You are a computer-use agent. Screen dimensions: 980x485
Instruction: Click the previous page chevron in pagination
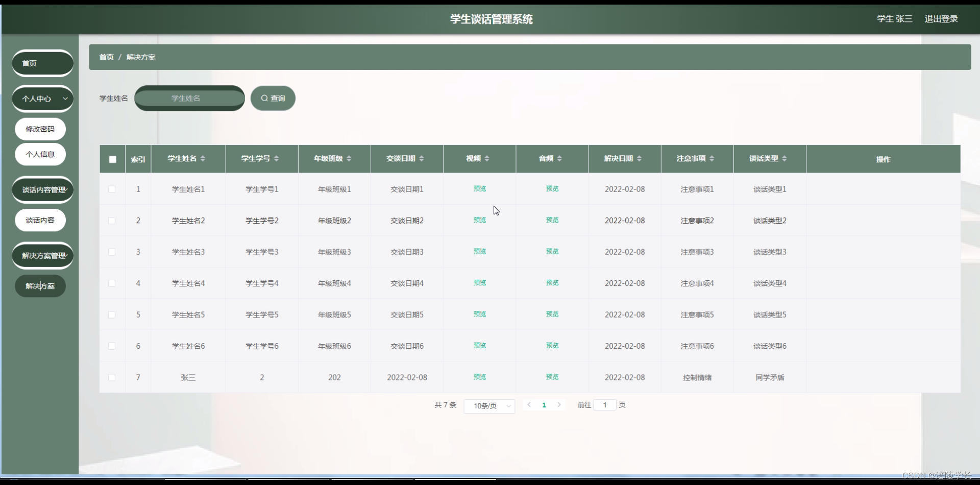[529, 404]
